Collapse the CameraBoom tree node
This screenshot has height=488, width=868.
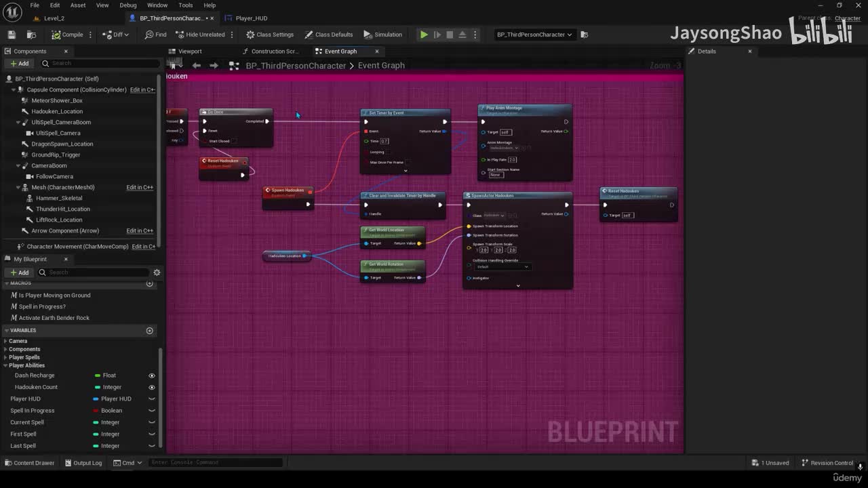pyautogui.click(x=17, y=165)
